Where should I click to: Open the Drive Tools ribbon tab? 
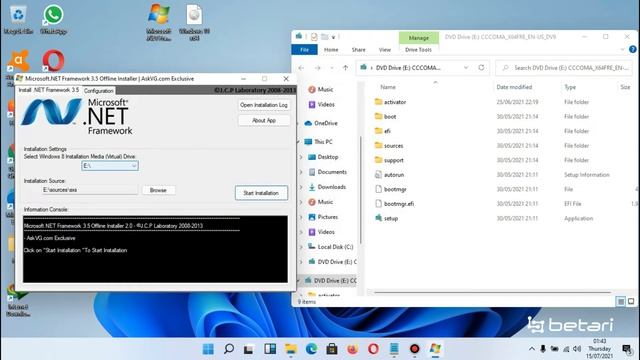tap(418, 49)
